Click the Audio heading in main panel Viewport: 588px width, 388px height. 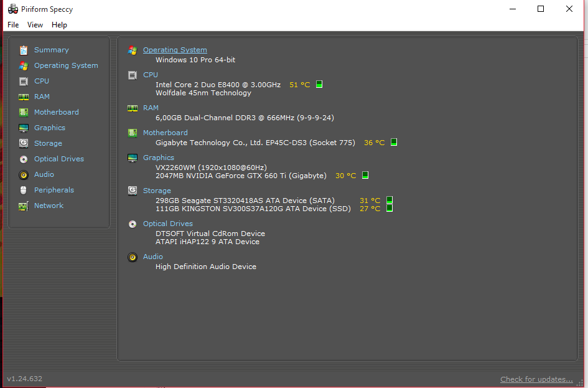[153, 257]
